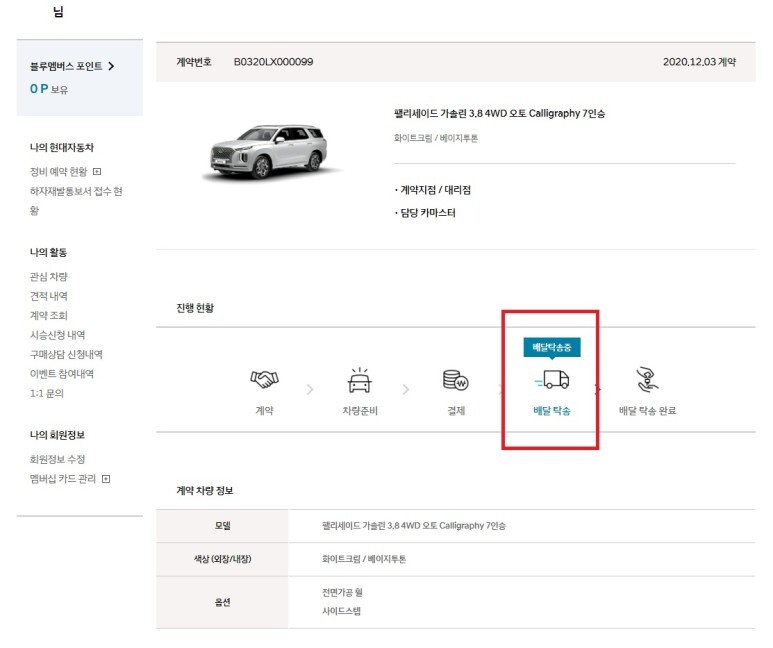This screenshot has height=648, width=773.
Task: Click the 색상 (외장/내장) row header
Action: point(222,559)
